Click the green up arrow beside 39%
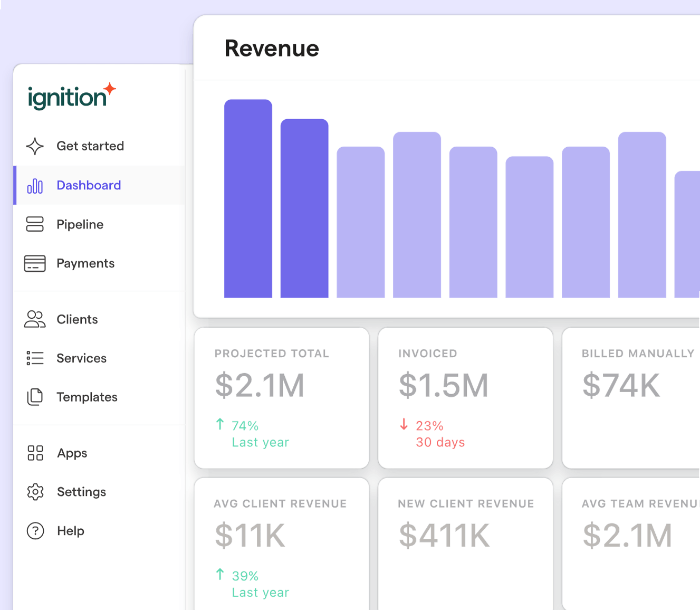This screenshot has height=610, width=700. click(x=220, y=574)
